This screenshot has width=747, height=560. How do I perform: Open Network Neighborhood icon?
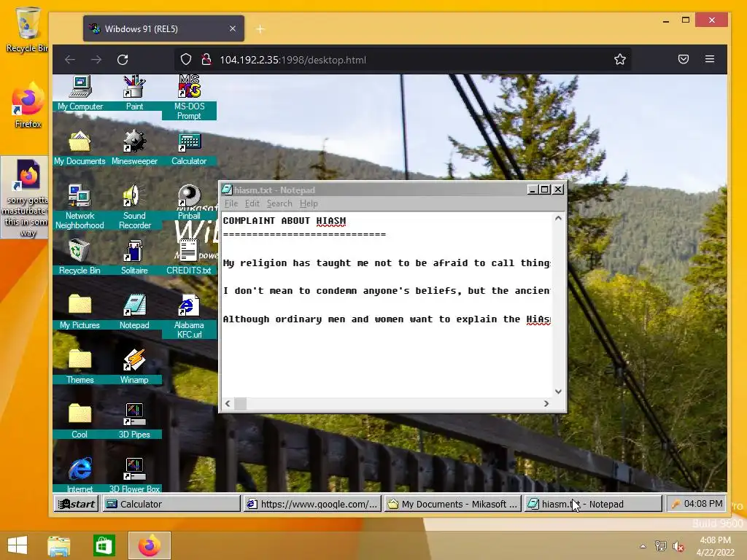click(80, 206)
